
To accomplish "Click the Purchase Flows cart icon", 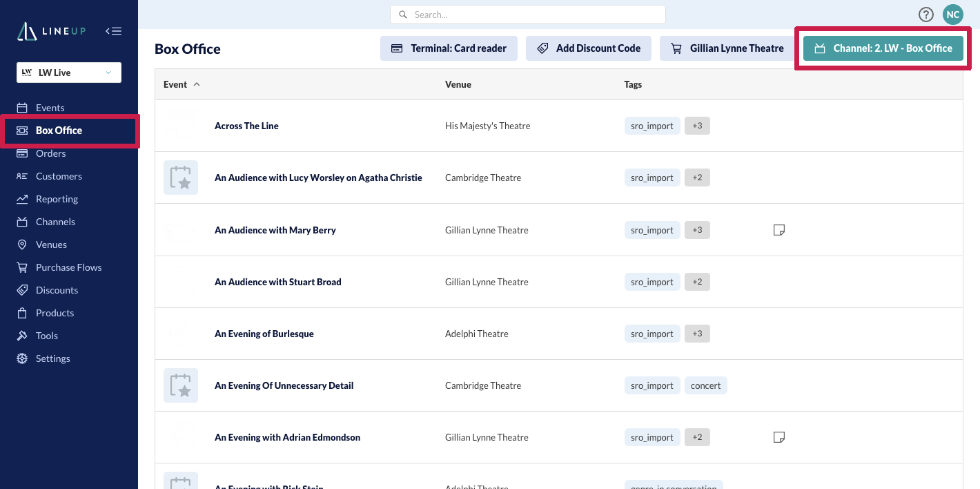I will point(22,267).
